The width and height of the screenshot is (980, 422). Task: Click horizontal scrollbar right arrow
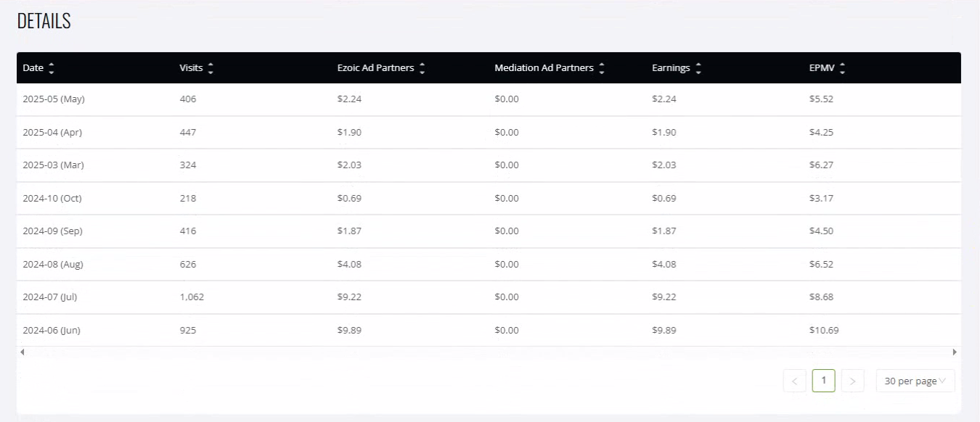click(x=955, y=352)
